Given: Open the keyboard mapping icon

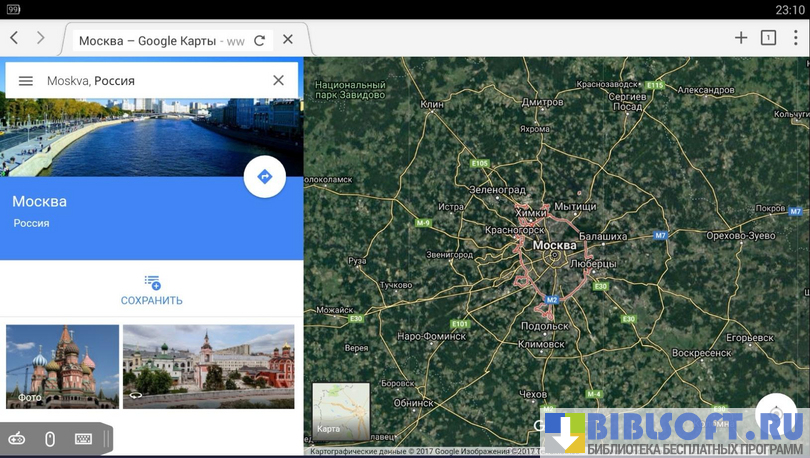Looking at the screenshot, I should click(83, 439).
